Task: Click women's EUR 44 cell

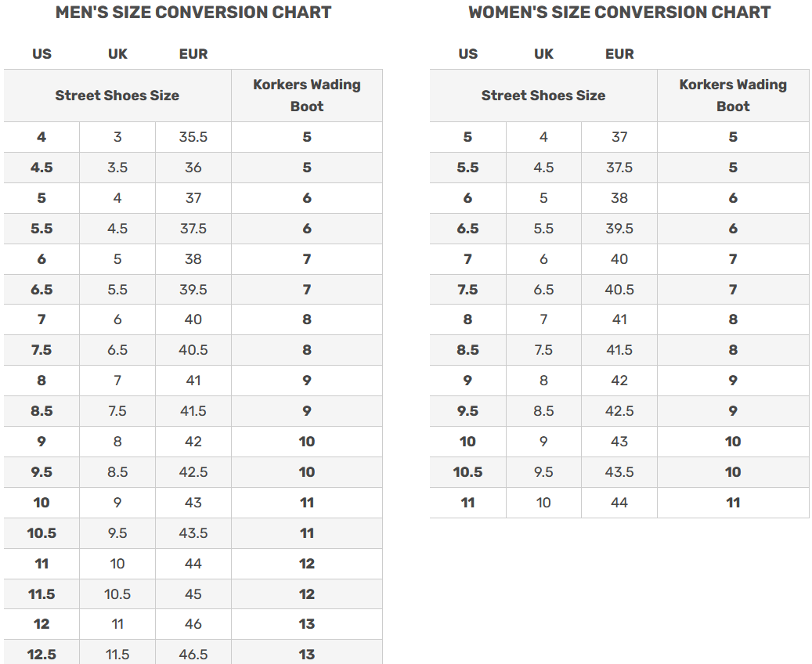Action: [619, 503]
